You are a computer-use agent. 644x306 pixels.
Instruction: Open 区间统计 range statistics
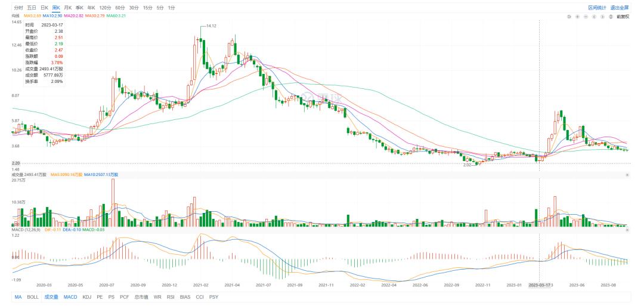(597, 8)
